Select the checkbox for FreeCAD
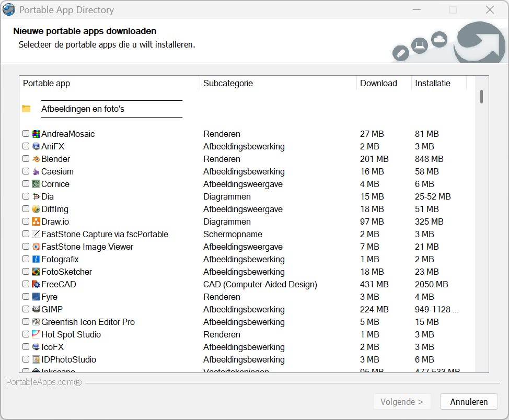 tap(26, 284)
